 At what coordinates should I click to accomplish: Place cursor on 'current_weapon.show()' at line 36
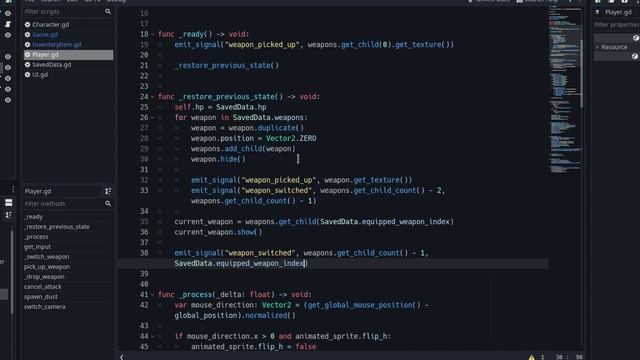(x=218, y=232)
